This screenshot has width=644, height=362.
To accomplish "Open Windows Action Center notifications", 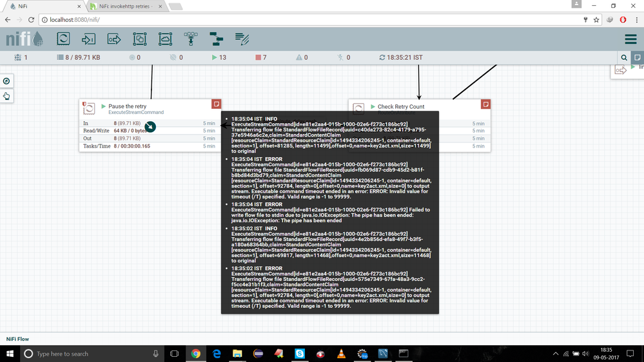I will [x=630, y=354].
